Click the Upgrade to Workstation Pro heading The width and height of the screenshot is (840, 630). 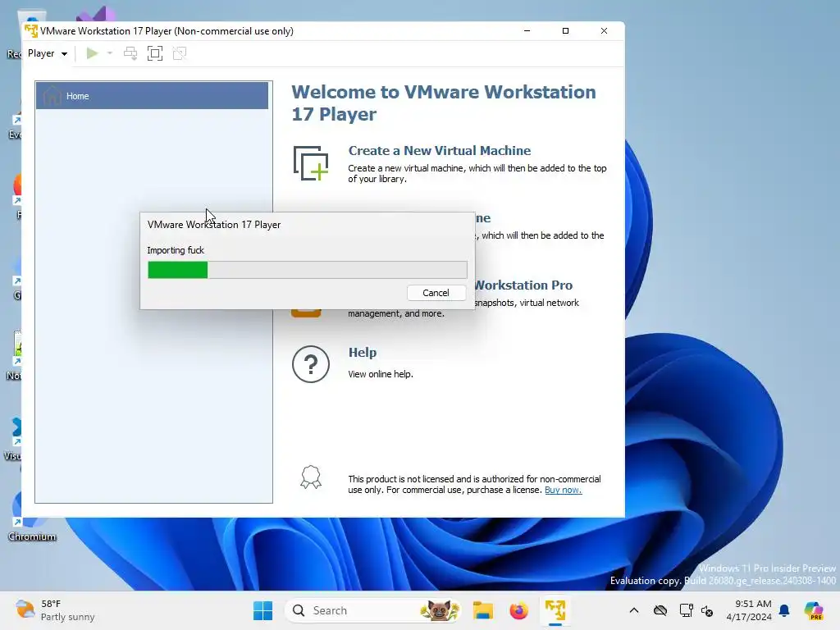click(x=523, y=285)
